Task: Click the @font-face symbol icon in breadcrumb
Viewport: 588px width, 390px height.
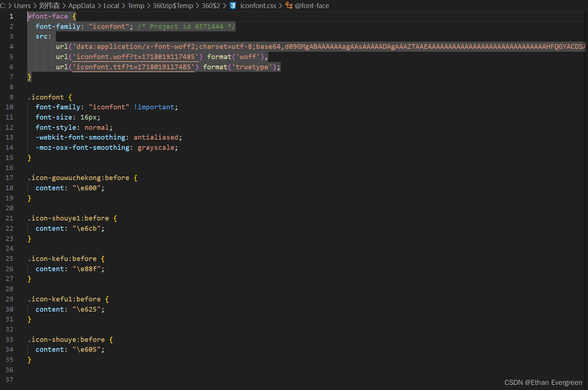Action: [x=289, y=5]
